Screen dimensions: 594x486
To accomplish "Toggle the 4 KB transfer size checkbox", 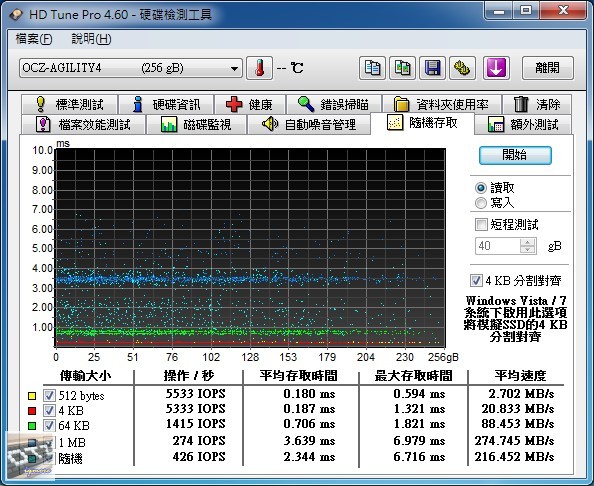I will (x=49, y=410).
